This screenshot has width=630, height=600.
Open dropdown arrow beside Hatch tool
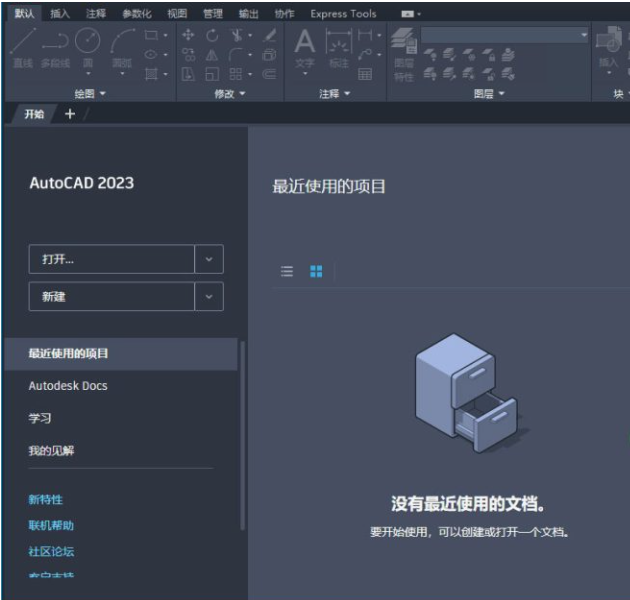point(166,74)
